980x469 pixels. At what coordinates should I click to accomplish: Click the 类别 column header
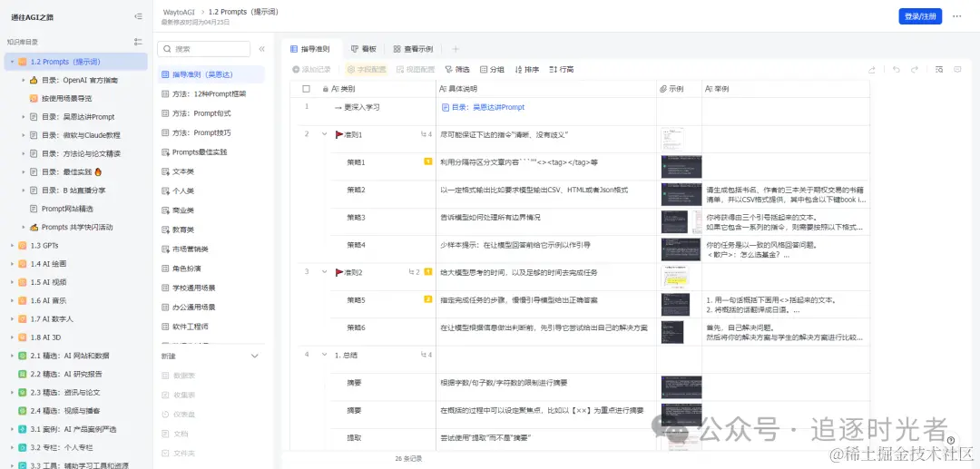[x=363, y=89]
